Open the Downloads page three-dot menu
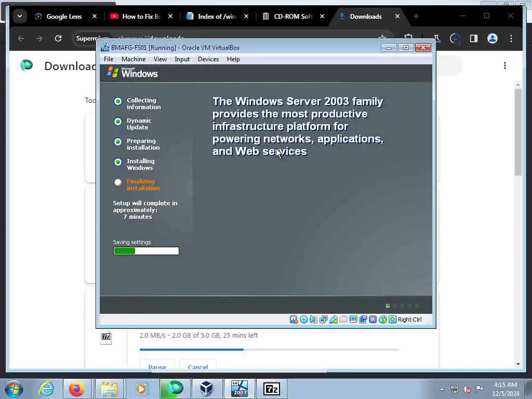The height and width of the screenshot is (399, 532). click(505, 65)
